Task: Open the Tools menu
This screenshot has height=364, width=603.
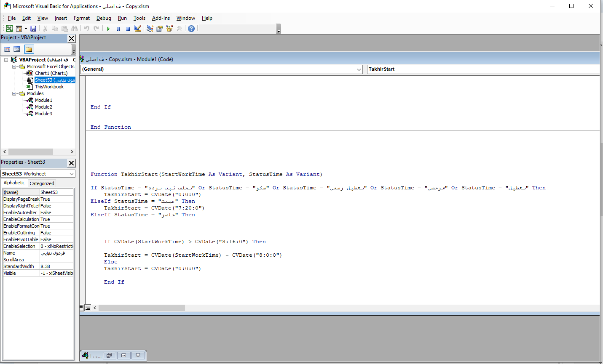Action: (x=139, y=18)
